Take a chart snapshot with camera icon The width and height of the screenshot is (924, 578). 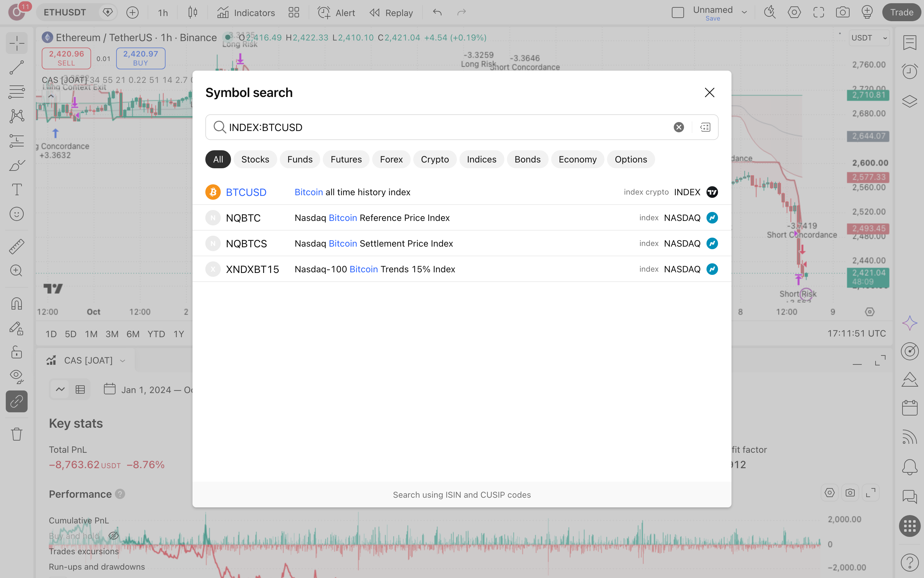pyautogui.click(x=842, y=13)
